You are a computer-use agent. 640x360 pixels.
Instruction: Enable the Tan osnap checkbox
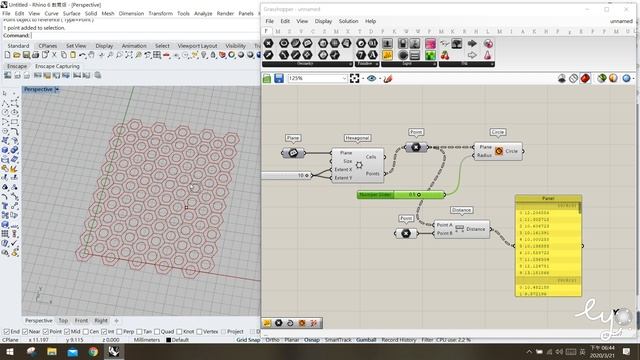click(x=140, y=332)
